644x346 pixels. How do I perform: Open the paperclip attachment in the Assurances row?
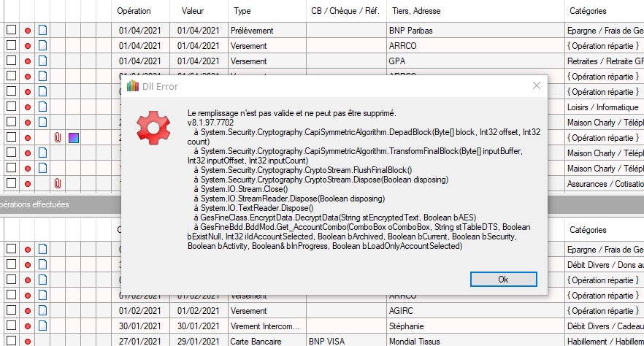(58, 182)
